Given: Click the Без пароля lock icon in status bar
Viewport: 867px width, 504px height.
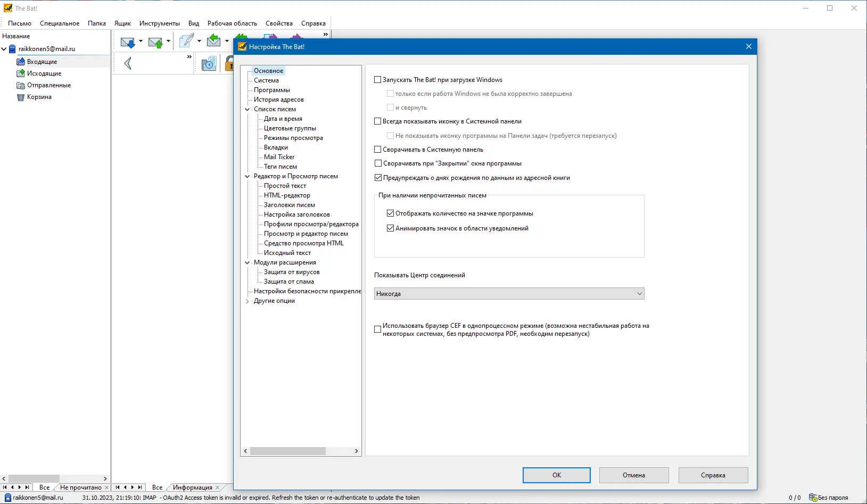Looking at the screenshot, I should (x=813, y=498).
